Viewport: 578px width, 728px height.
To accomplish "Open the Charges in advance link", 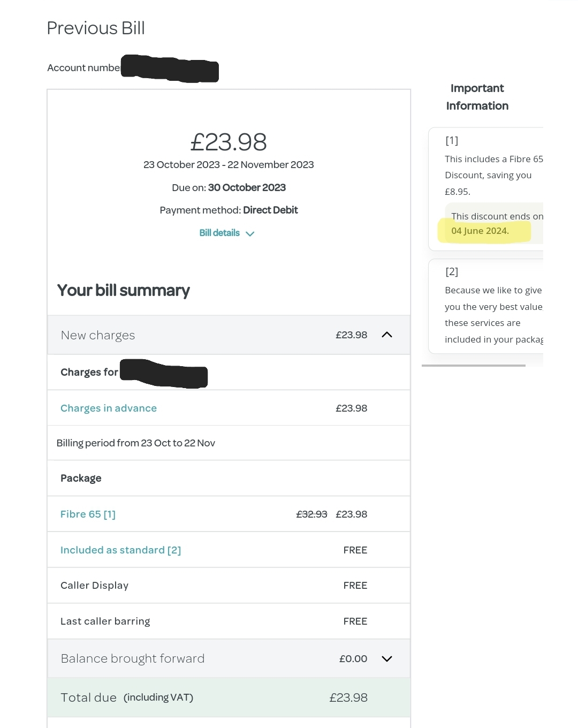I will point(108,408).
